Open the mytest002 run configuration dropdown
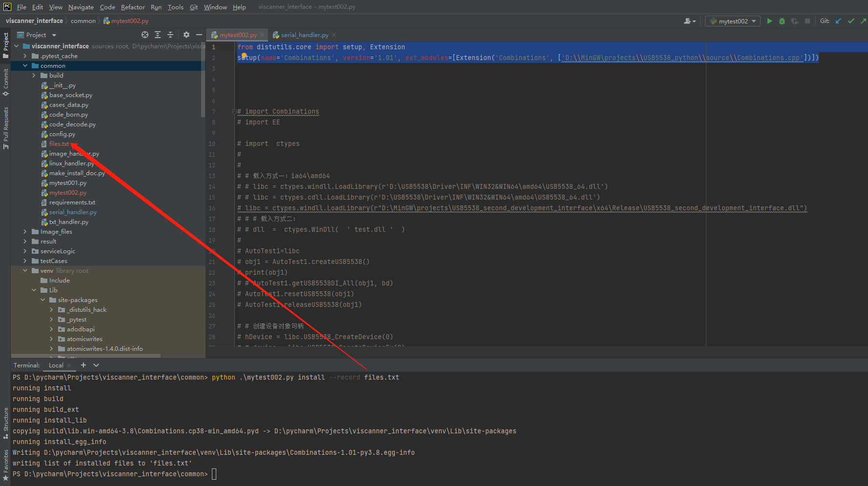Viewport: 868px width, 486px height. click(x=732, y=21)
